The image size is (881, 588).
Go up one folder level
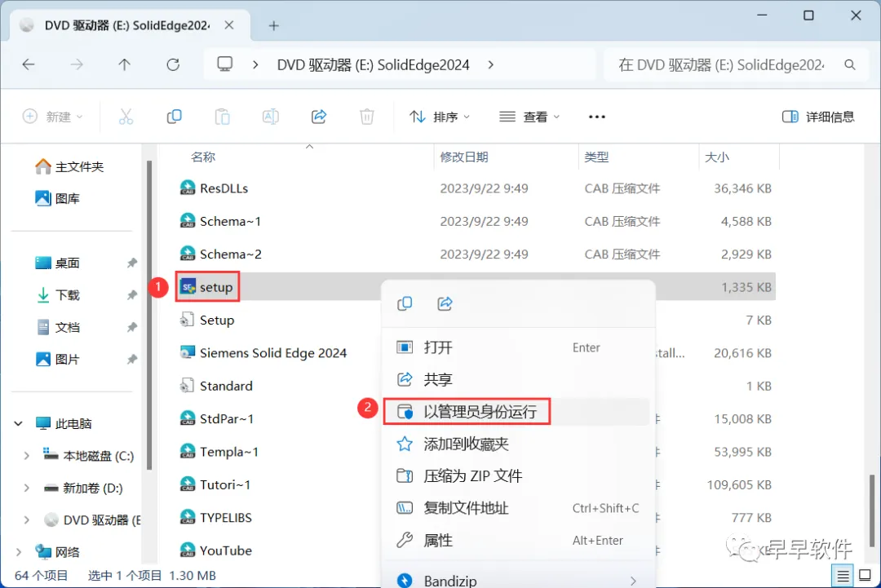click(124, 64)
